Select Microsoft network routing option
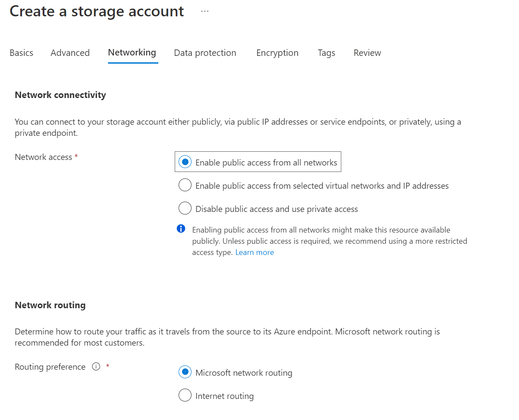 (x=185, y=372)
